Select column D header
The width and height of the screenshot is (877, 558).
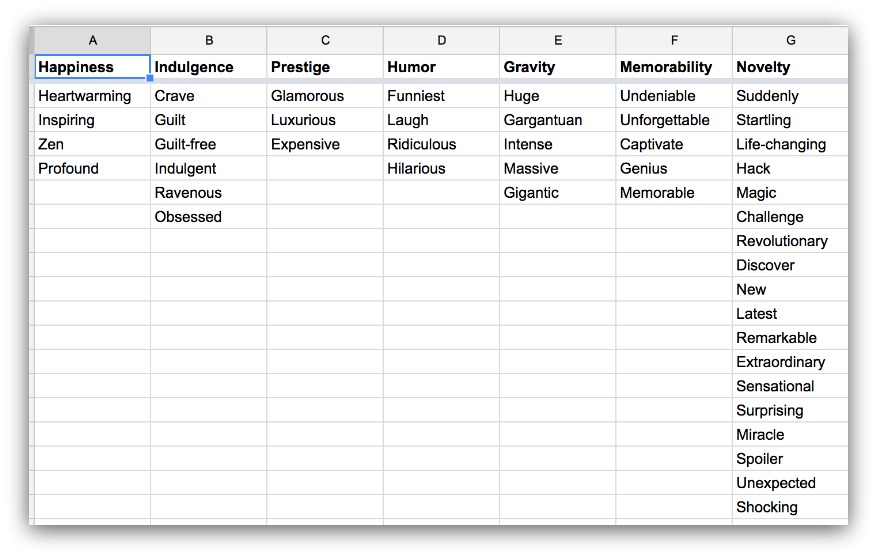[441, 40]
